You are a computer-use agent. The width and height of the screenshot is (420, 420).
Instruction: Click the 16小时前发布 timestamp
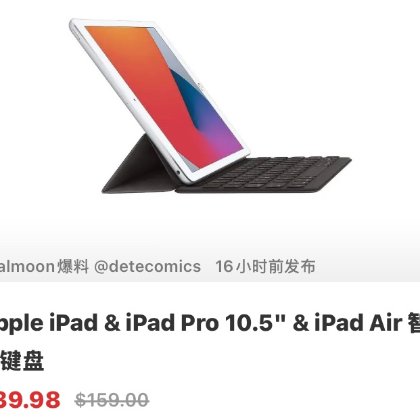265,267
